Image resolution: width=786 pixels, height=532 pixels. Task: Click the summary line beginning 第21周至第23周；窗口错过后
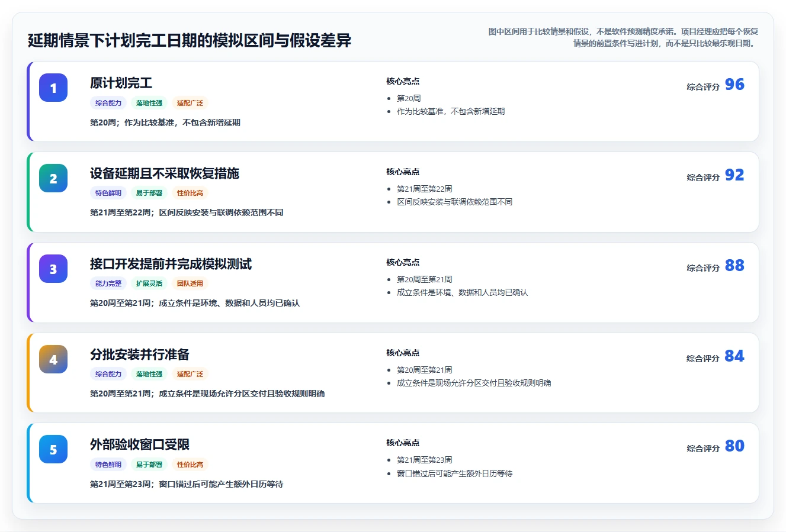click(x=187, y=484)
